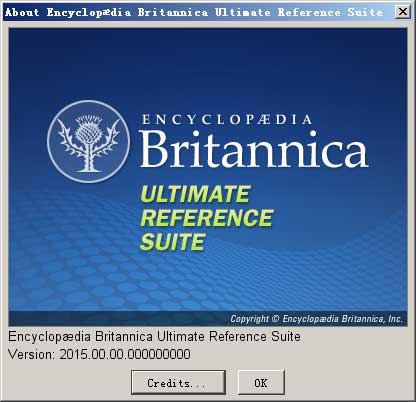The image size is (416, 402).
Task: Click the About dialog title bar text
Action: [x=194, y=12]
